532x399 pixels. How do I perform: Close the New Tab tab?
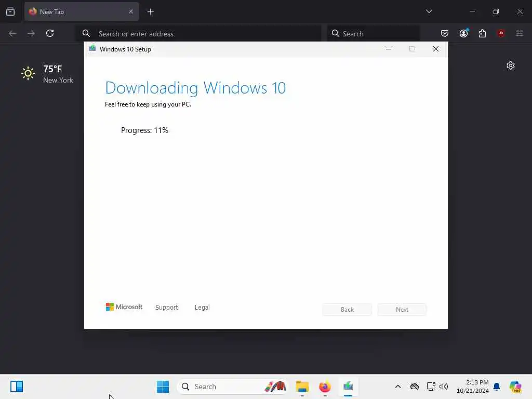point(131,11)
